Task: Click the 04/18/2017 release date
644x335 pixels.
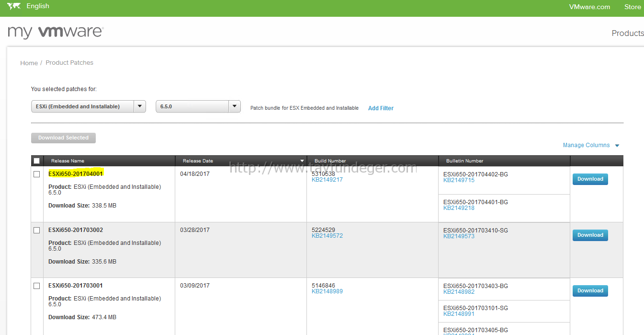Action: 195,174
